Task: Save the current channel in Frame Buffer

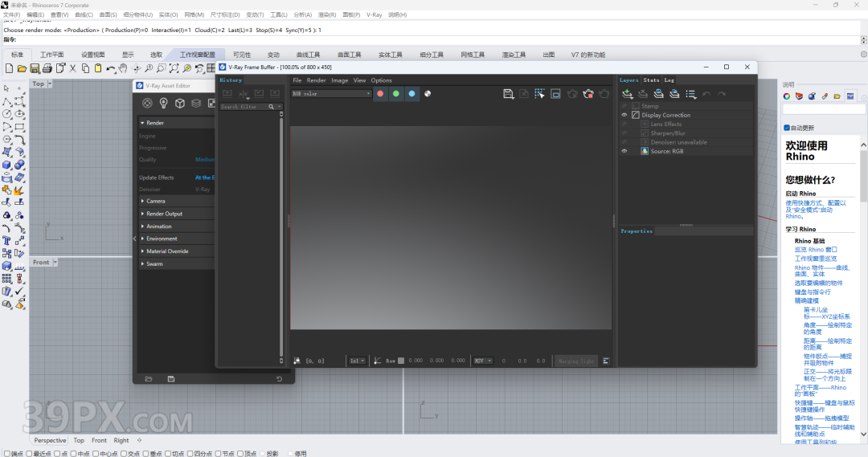Action: click(508, 94)
